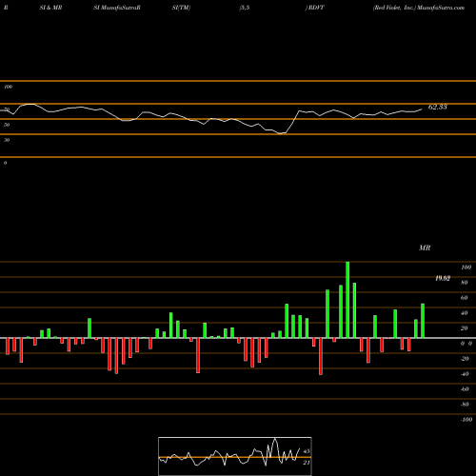Click the MR heading above the bar chart

(x=425, y=248)
